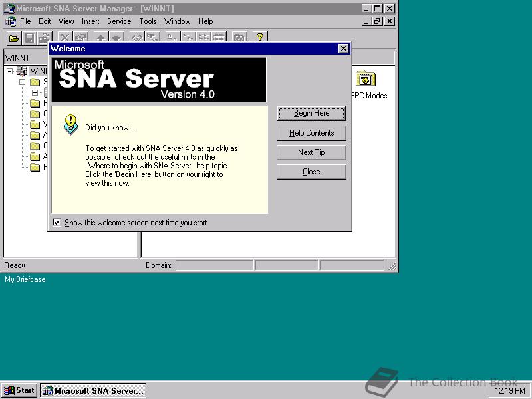The image size is (532, 399).
Task: Click the Save floppy disk toolbar icon
Action: [29, 38]
